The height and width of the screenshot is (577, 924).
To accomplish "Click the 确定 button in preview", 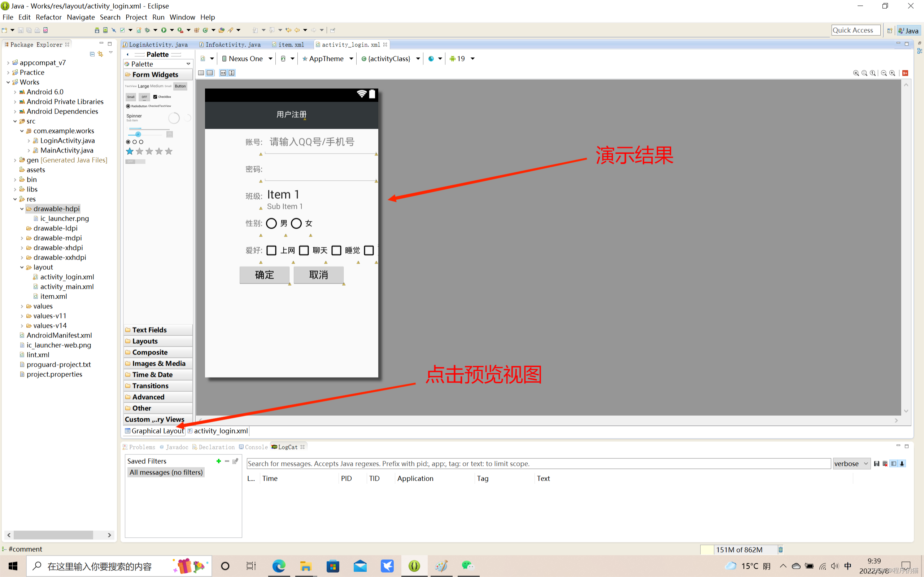I will (264, 275).
